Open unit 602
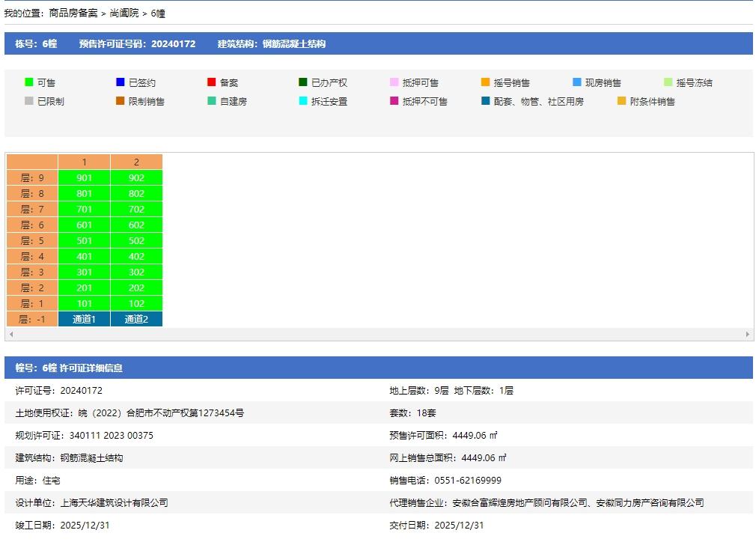Screen dimensions: 756x545 point(136,225)
